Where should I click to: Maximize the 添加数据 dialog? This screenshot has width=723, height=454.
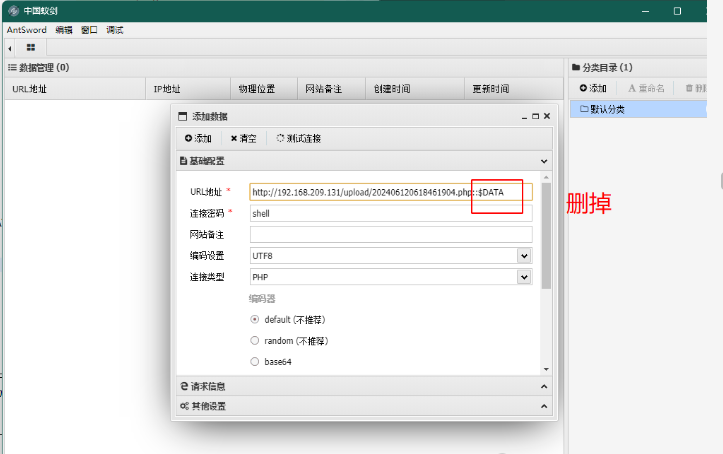point(535,116)
